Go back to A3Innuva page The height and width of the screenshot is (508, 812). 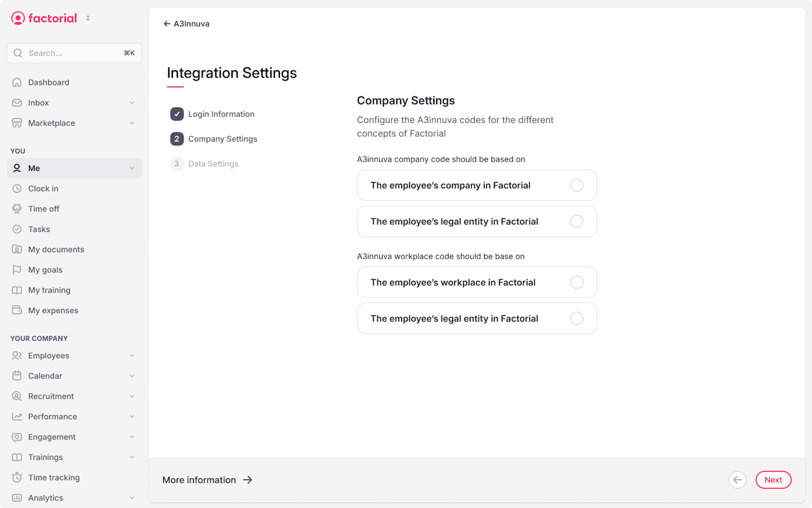[x=186, y=23]
